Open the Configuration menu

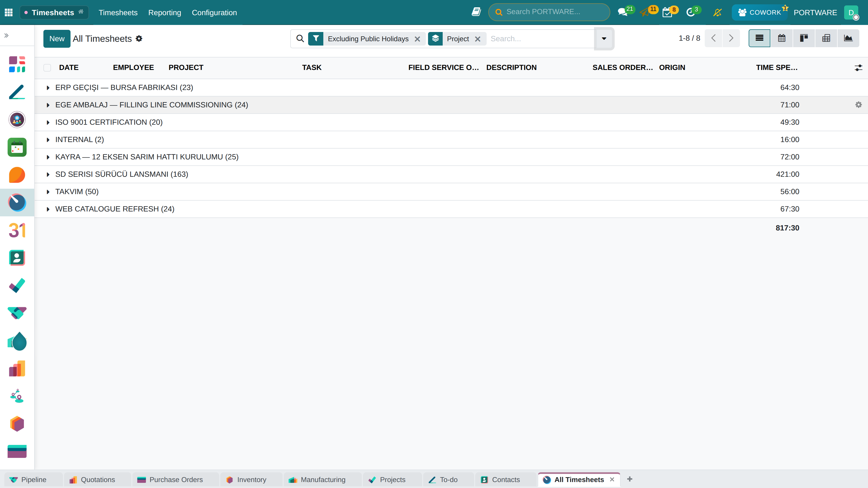coord(214,12)
